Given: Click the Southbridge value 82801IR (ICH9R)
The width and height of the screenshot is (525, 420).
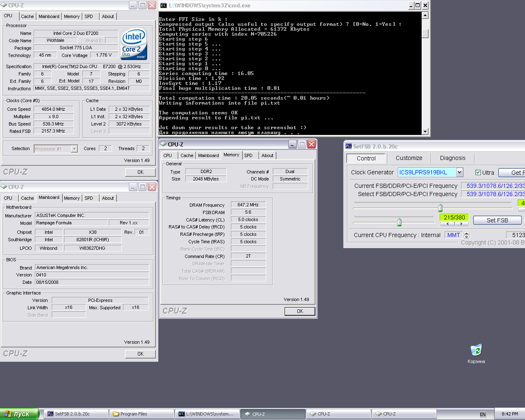Looking at the screenshot, I should [93, 240].
